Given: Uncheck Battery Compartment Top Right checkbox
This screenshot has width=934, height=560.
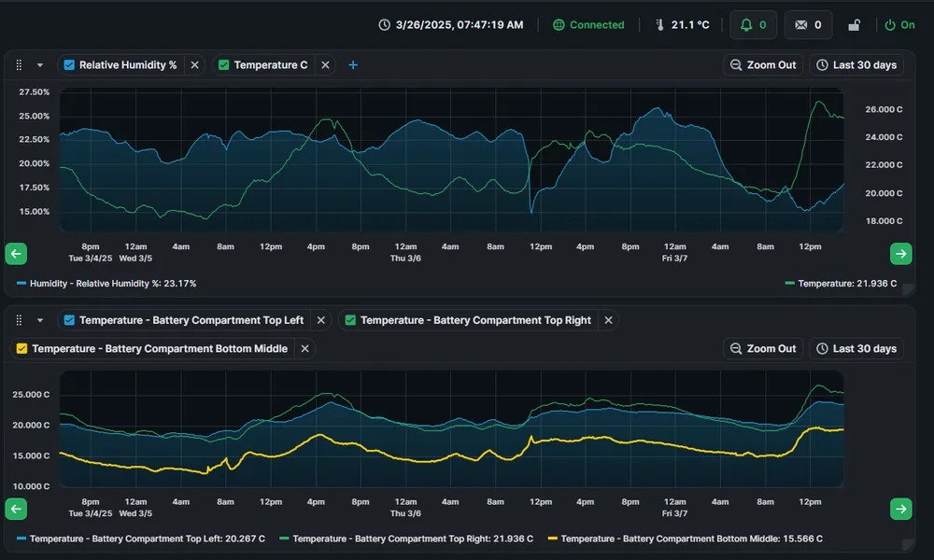Looking at the screenshot, I should click(x=350, y=320).
